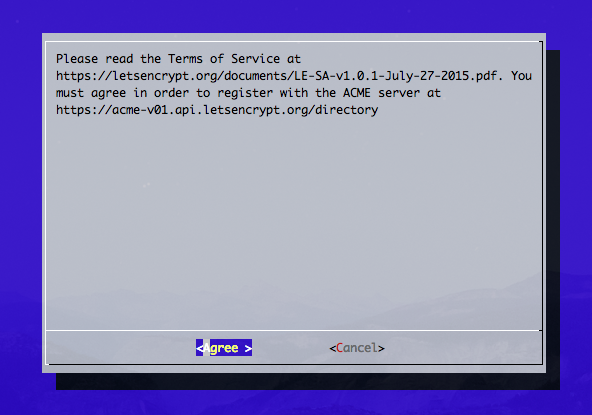
Task: Click the word 'Terms' in the message
Action: pos(185,59)
